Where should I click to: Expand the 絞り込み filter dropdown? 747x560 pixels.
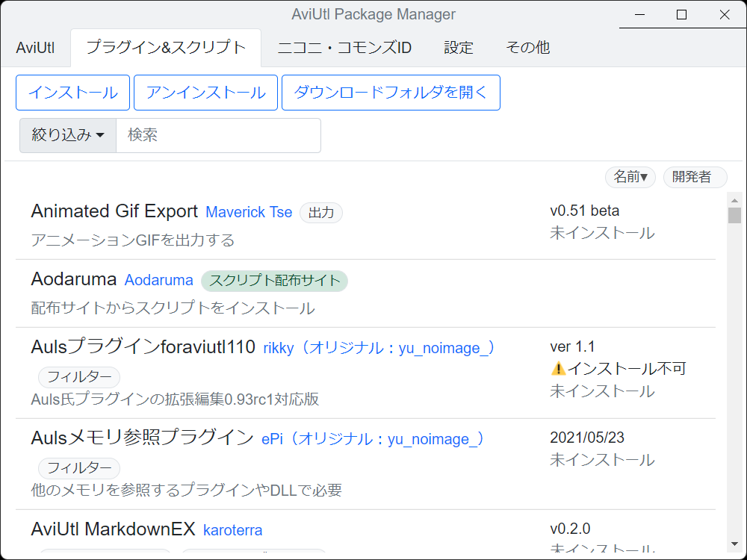(68, 135)
